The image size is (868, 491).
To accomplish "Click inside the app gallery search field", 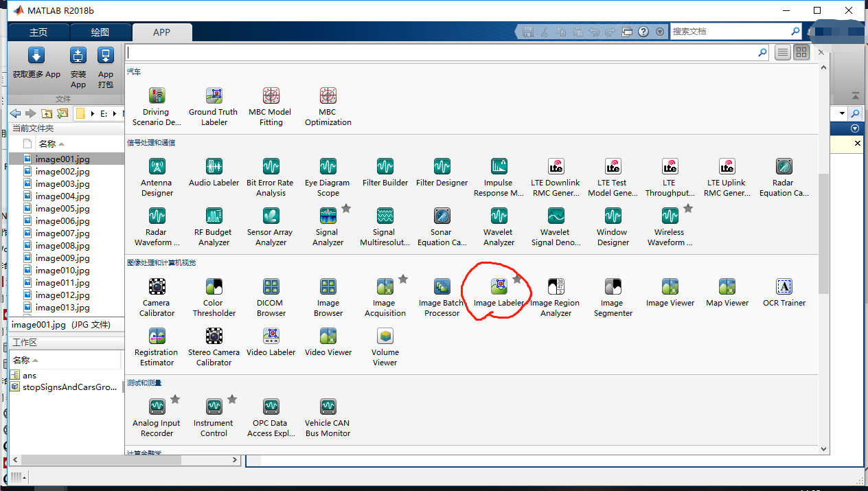I will coord(447,52).
